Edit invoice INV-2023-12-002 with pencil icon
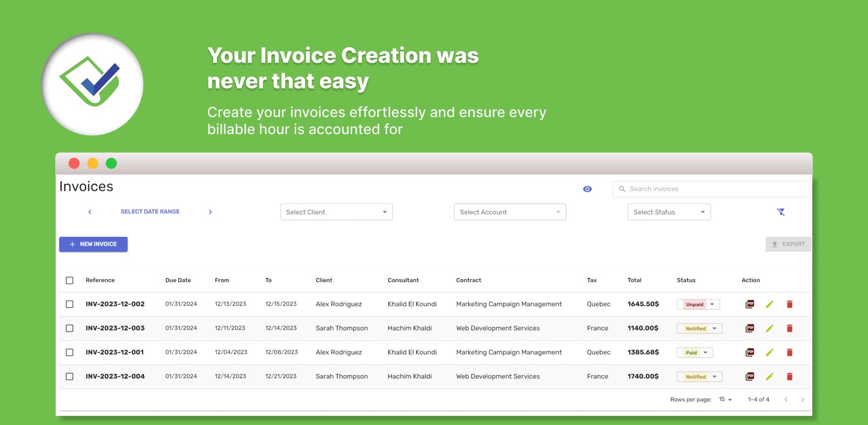The width and height of the screenshot is (868, 425). click(769, 304)
